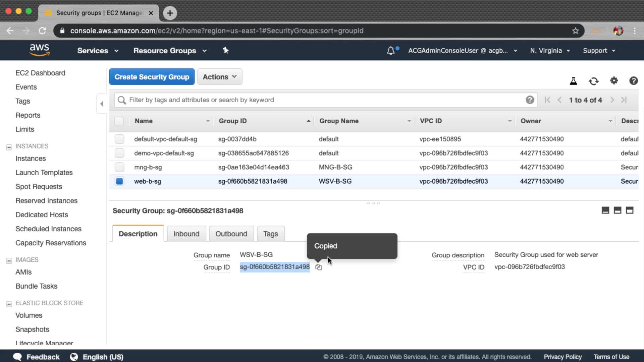Open table settings gear icon
Image resolution: width=644 pixels, height=362 pixels.
[x=614, y=80]
